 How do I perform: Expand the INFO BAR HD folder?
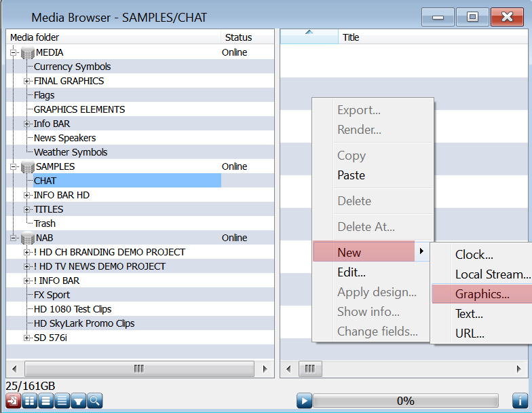point(27,196)
